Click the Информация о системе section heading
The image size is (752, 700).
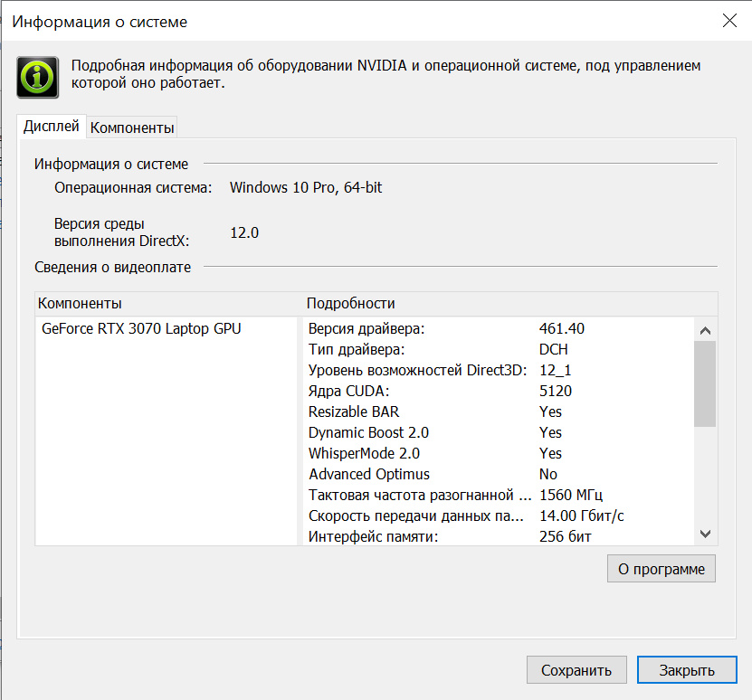111,164
